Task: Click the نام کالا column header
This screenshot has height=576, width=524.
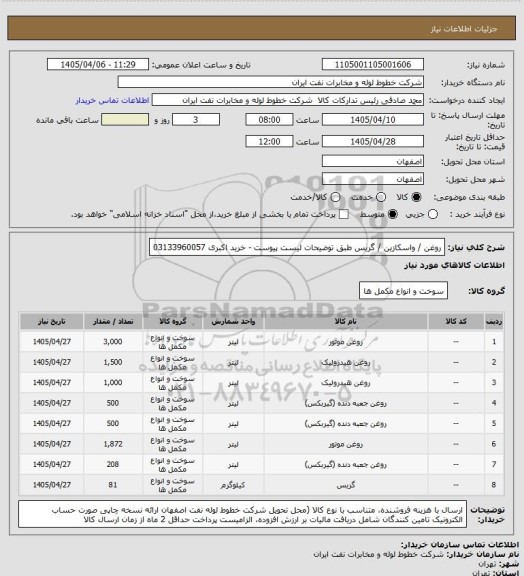Action: coord(346,321)
